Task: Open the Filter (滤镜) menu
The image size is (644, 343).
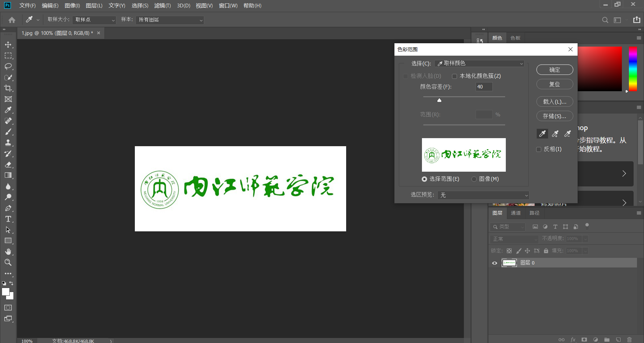Action: tap(162, 6)
